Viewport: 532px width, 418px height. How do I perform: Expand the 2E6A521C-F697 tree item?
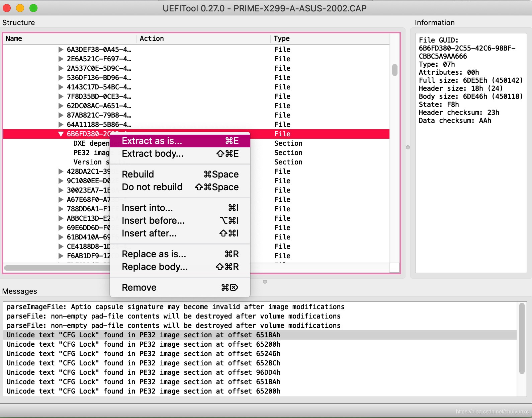pyautogui.click(x=61, y=59)
